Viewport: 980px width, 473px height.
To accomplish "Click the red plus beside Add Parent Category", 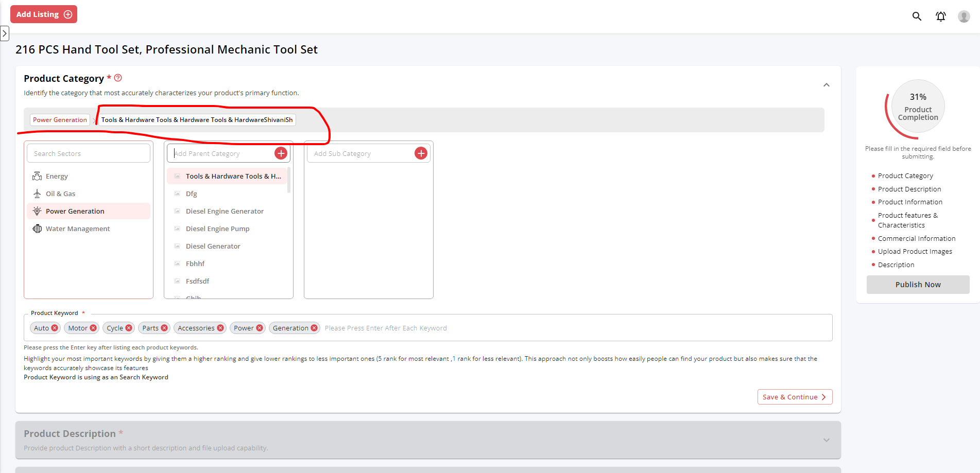I will pos(281,153).
